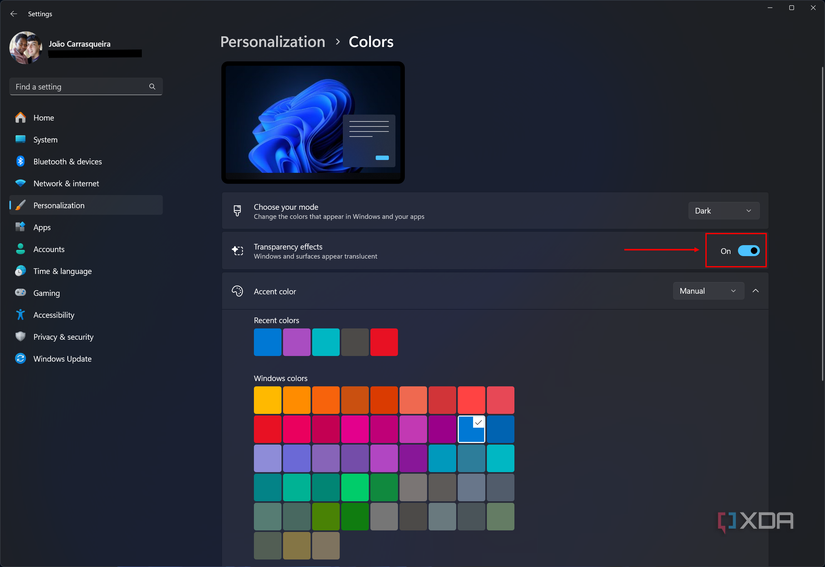Click the System monitor icon in the sidebar

click(21, 139)
